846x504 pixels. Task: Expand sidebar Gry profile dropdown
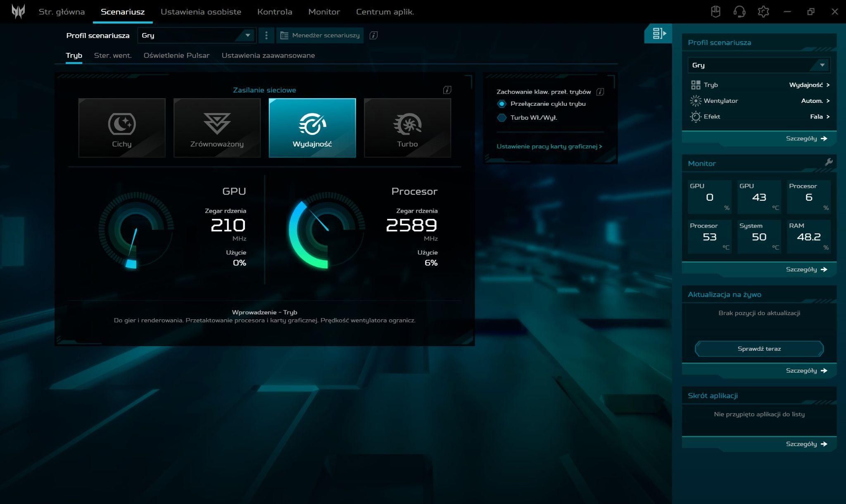click(x=758, y=65)
